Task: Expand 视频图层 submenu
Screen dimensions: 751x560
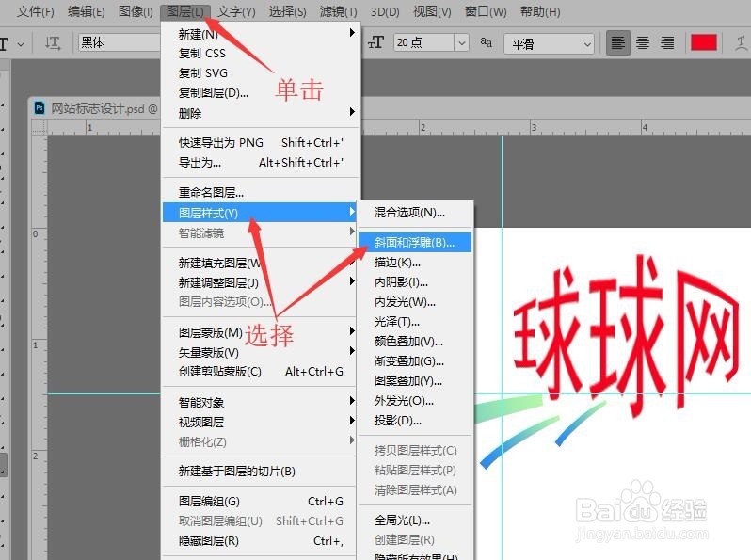Action: click(261, 422)
